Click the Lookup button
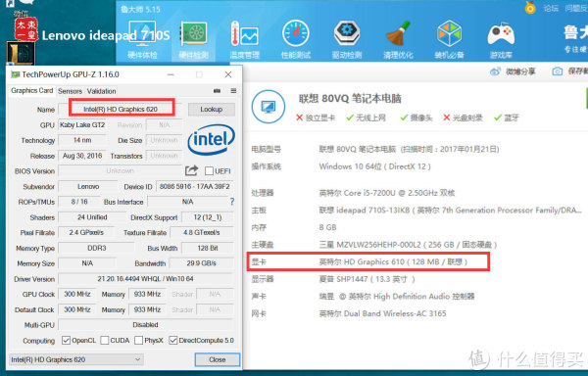588x376 pixels. 211,110
